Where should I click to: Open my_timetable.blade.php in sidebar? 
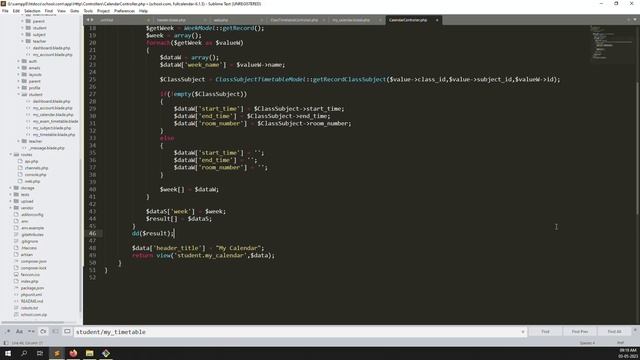tap(54, 135)
